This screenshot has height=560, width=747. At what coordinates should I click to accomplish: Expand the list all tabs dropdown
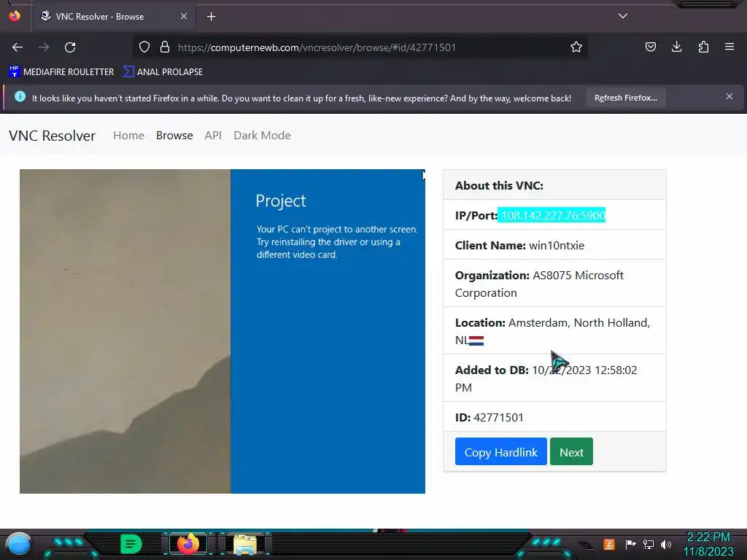pos(623,16)
